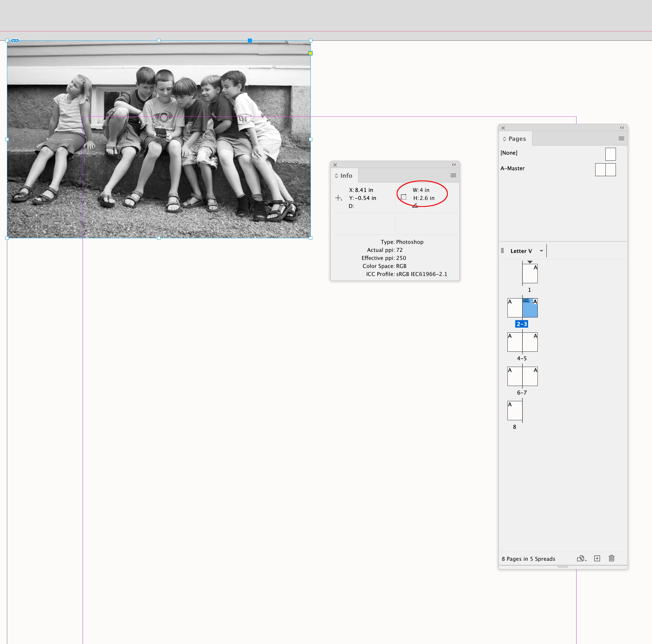Open the Letter V page size dropdown

pos(541,251)
